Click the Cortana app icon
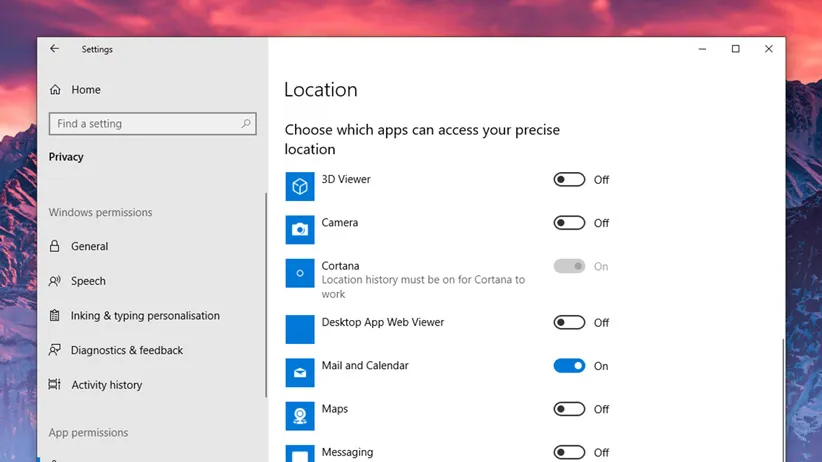 300,273
